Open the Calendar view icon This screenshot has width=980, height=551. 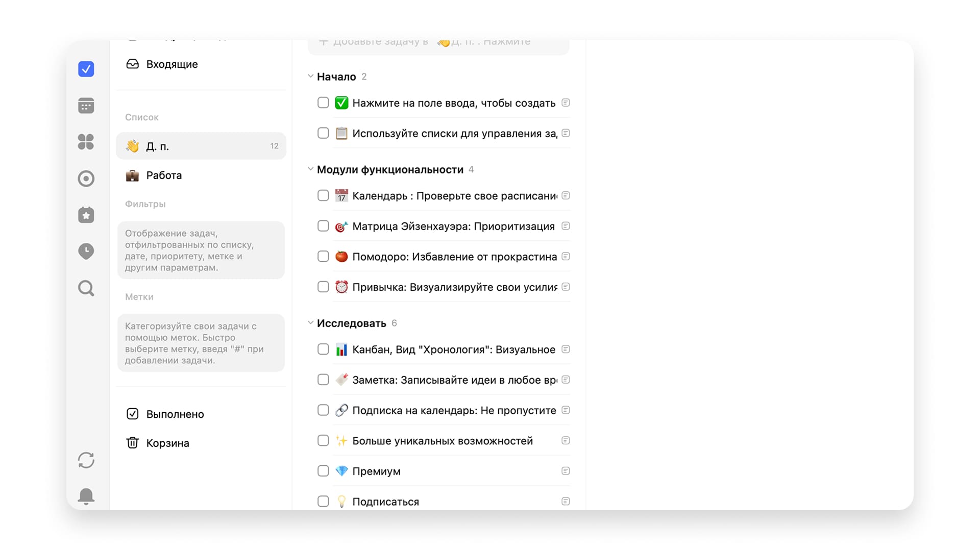[x=86, y=106]
